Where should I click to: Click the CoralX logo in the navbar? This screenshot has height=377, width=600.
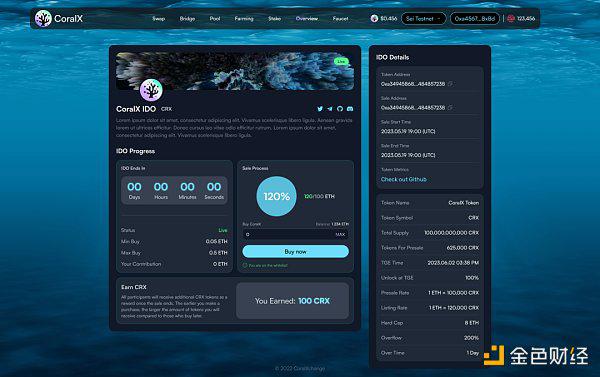[x=59, y=18]
